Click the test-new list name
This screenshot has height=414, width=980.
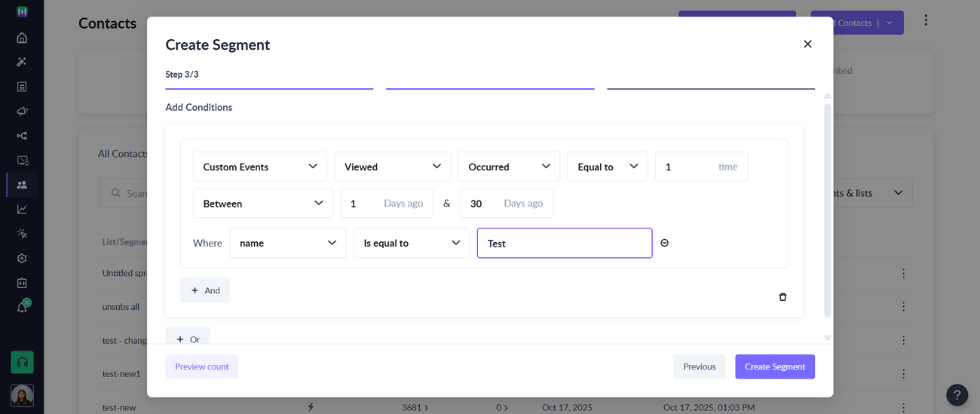[x=119, y=407]
